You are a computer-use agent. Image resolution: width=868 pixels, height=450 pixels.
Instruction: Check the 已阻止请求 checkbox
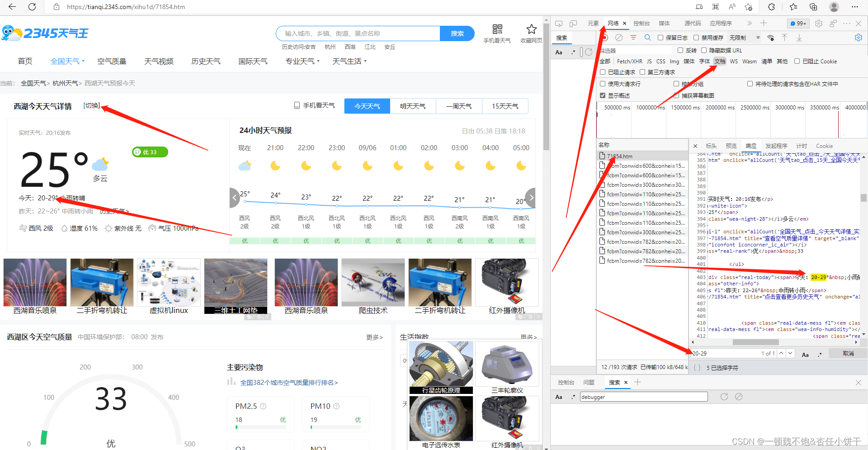point(603,72)
